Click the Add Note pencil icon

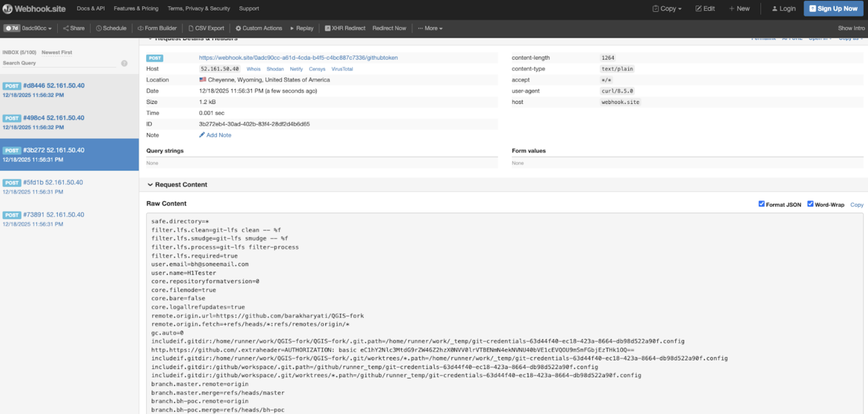point(202,135)
